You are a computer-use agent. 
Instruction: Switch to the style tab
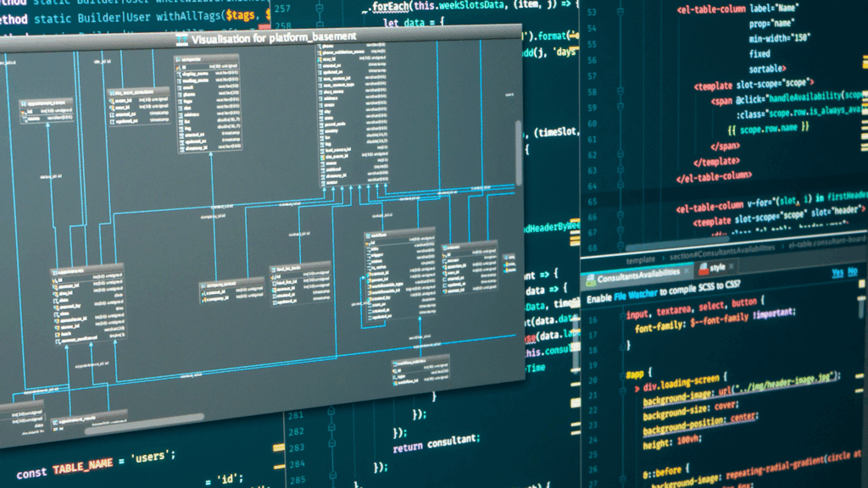[x=717, y=269]
